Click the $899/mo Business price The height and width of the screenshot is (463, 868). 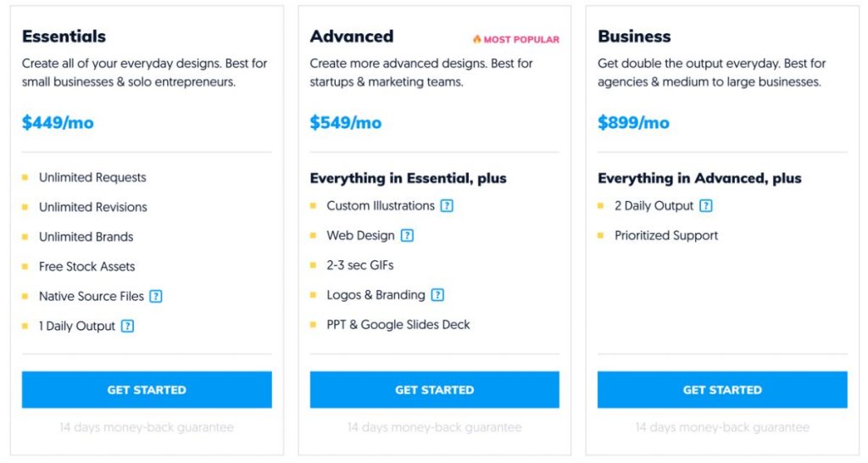pos(634,122)
